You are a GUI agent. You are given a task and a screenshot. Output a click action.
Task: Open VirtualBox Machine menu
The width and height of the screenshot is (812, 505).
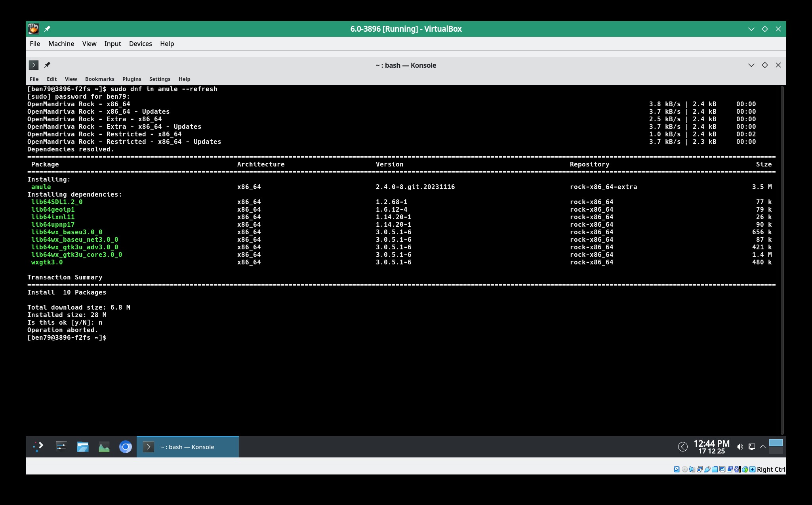pyautogui.click(x=61, y=44)
